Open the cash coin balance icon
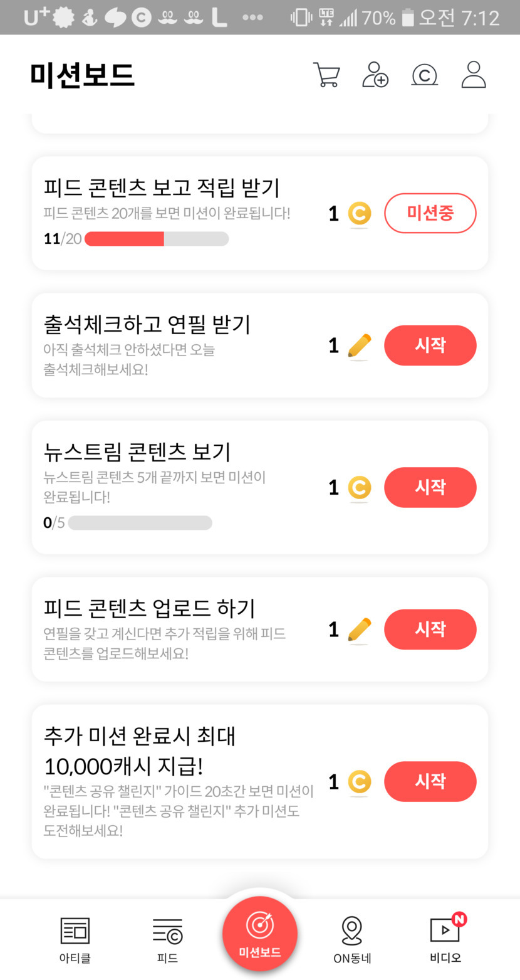The image size is (520, 980). [424, 75]
